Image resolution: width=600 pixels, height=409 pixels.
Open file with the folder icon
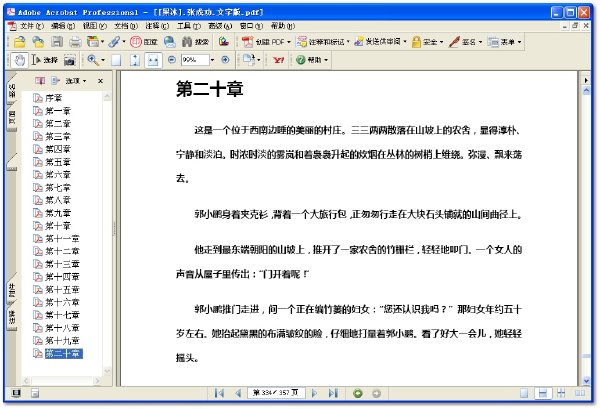click(20, 42)
